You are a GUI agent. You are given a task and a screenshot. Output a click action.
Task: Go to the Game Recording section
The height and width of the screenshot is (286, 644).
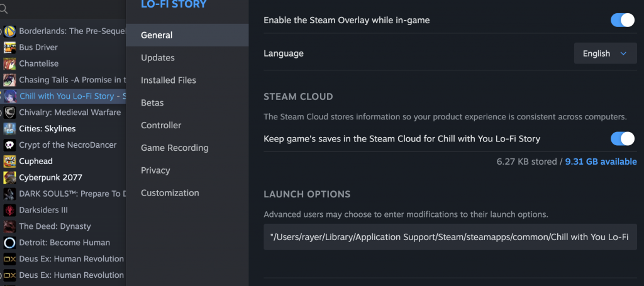coord(175,148)
